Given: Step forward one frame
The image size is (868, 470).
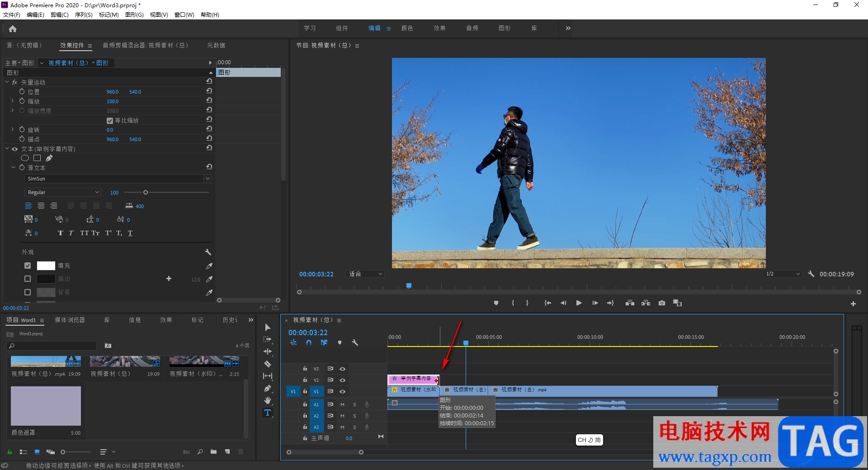Looking at the screenshot, I should pos(595,303).
